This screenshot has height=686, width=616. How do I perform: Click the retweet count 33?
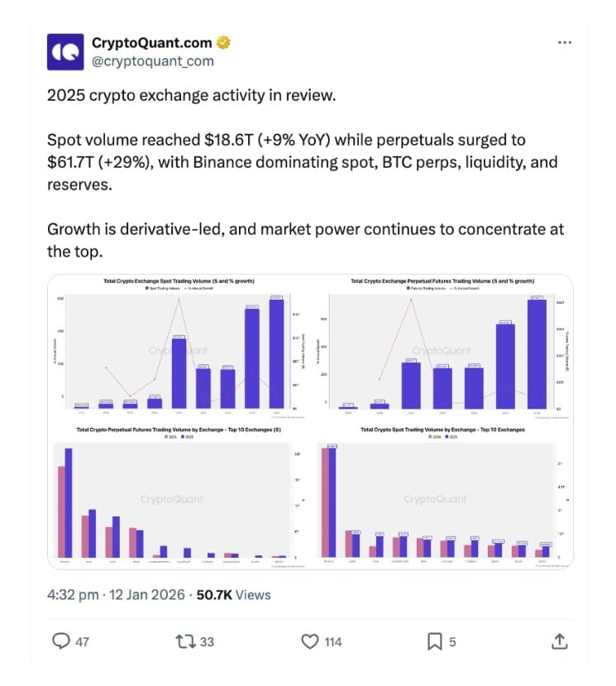[207, 641]
